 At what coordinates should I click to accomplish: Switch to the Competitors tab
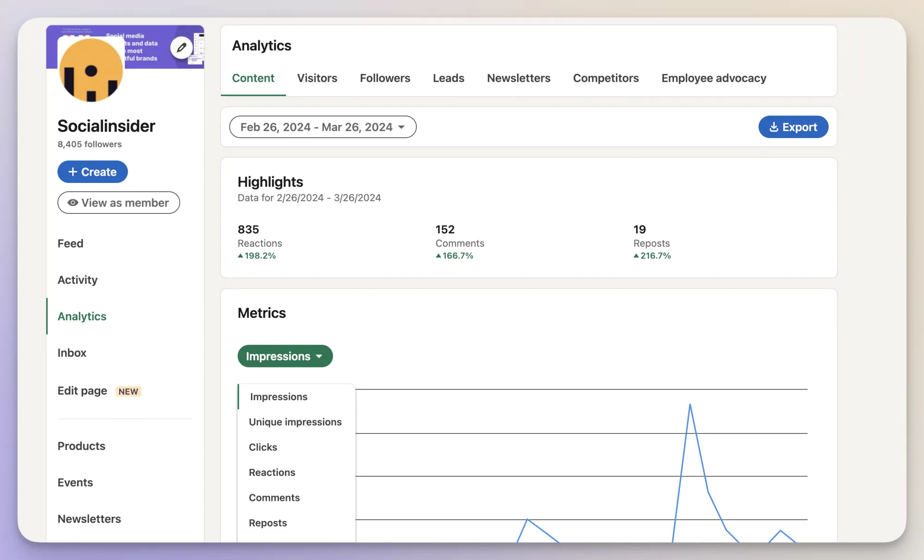(605, 78)
